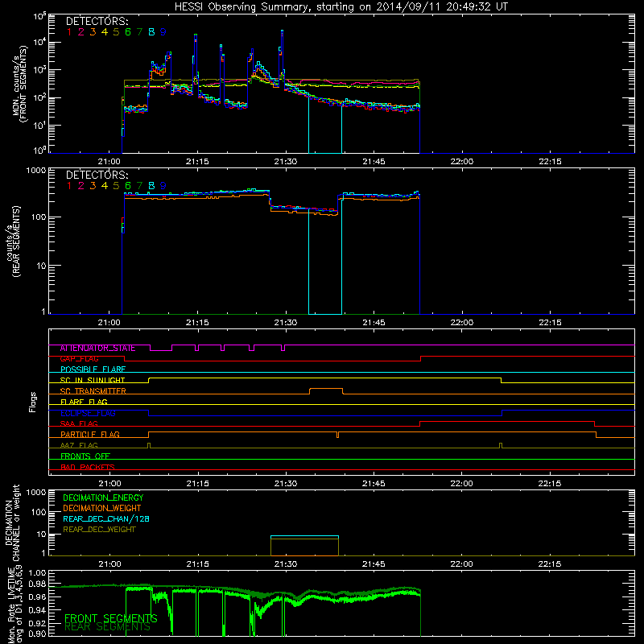Screen dimensions: 644x644
Task: Click the counts/s (REAR SEGMENTS) axis label
Action: pos(13,242)
